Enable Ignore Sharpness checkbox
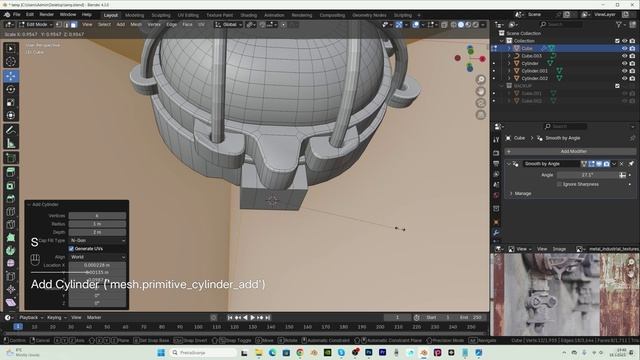 coord(560,184)
